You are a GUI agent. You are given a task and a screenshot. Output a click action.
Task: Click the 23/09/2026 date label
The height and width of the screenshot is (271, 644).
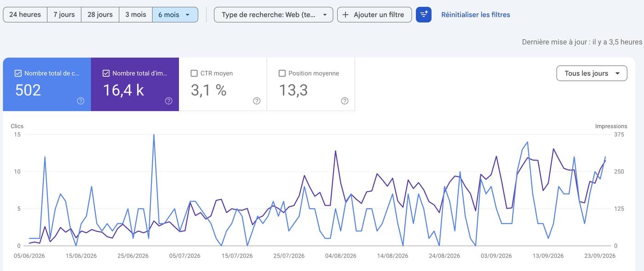[600, 256]
